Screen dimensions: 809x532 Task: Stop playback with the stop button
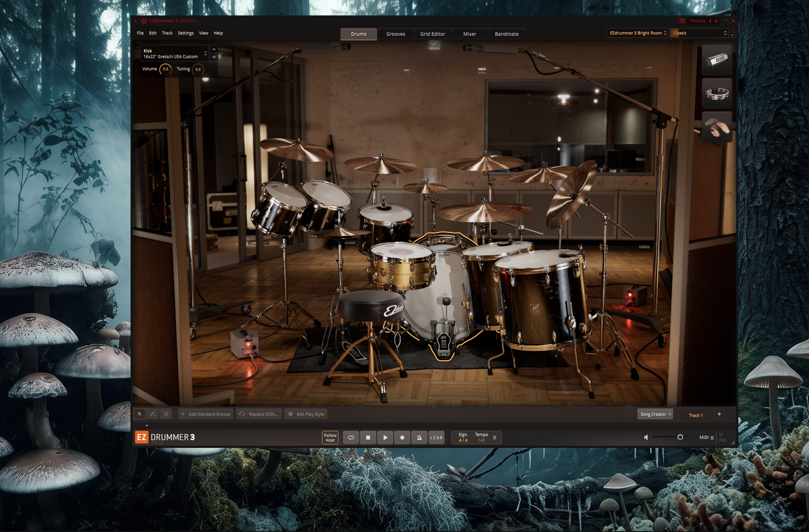[368, 438]
